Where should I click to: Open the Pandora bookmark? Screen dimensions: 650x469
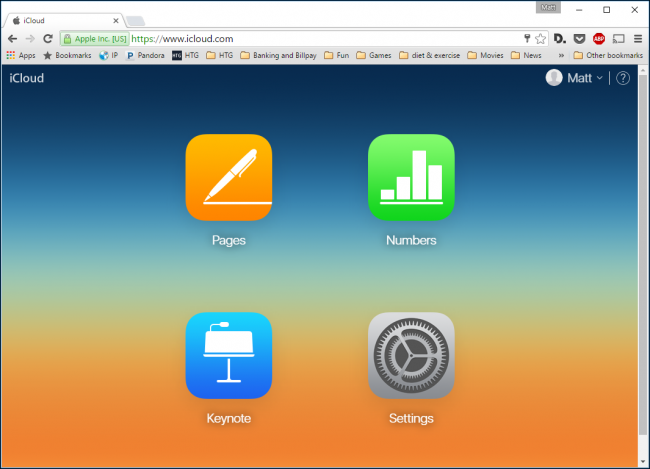click(x=145, y=55)
